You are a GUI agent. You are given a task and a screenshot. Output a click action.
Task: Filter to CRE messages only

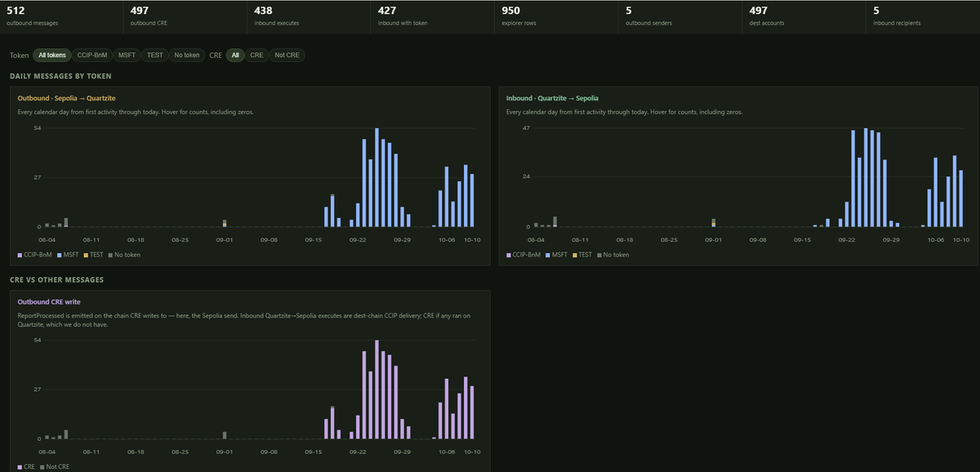256,56
